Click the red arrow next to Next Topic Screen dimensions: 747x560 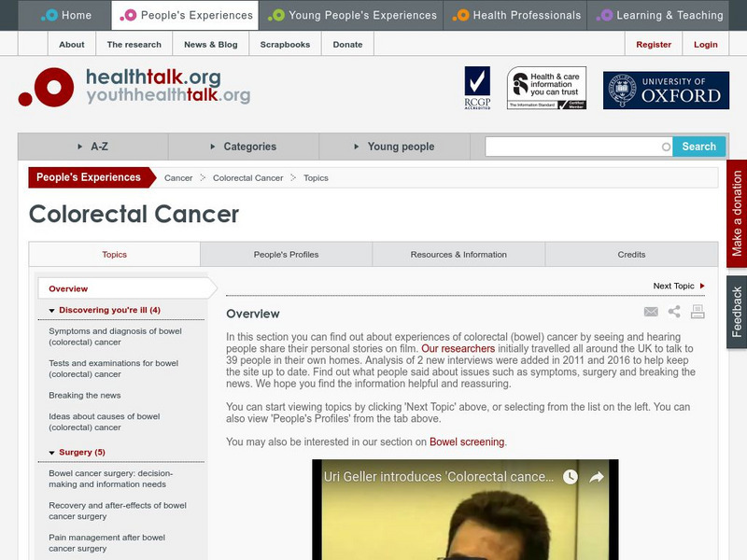tap(704, 286)
